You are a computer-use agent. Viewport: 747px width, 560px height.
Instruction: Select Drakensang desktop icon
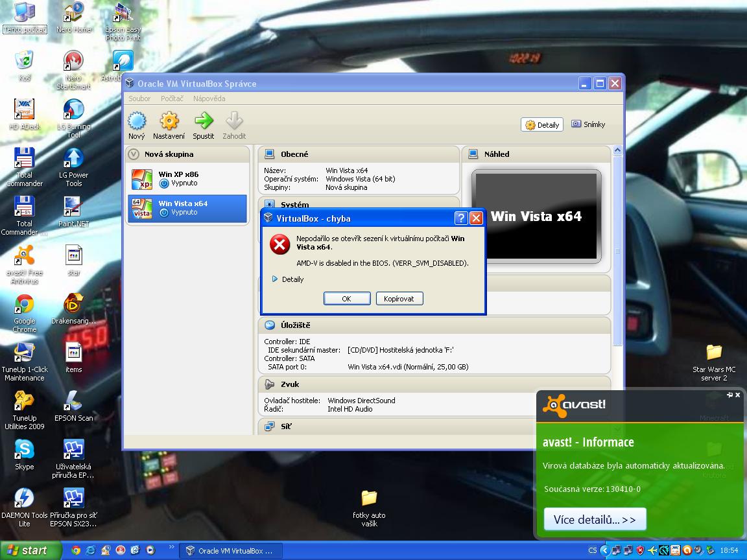coord(73,309)
